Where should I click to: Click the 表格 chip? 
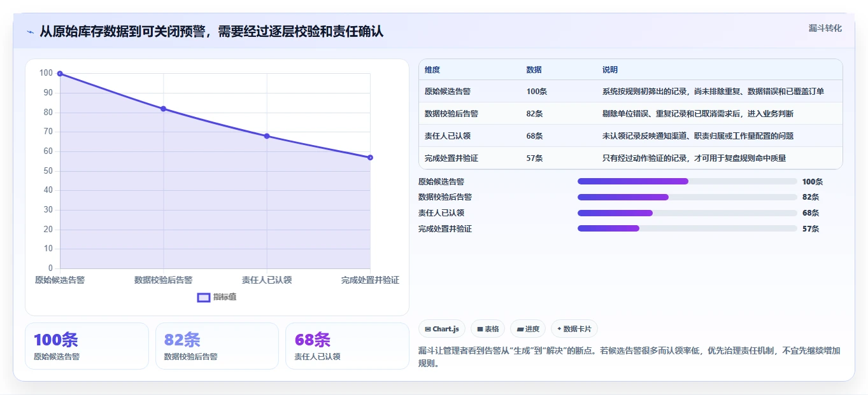(x=488, y=329)
